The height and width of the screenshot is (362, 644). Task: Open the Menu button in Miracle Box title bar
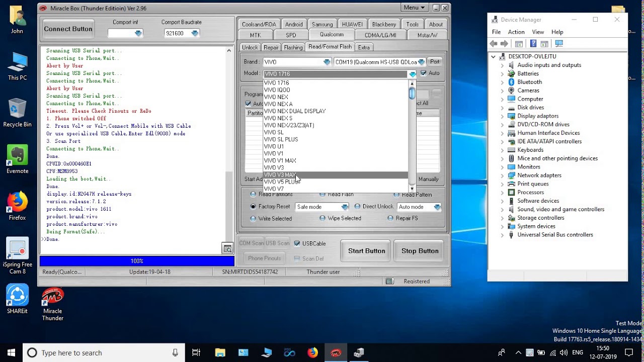coord(416,8)
